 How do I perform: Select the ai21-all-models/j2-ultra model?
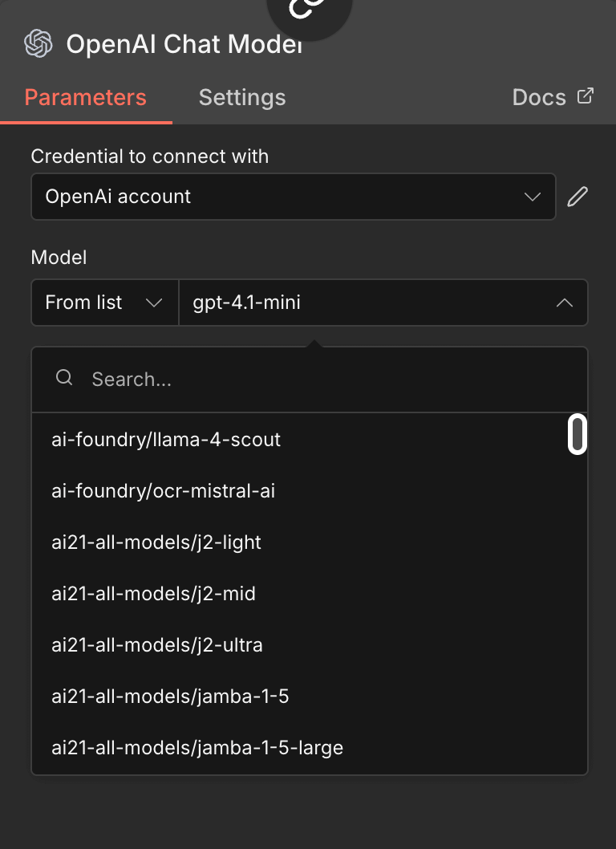tap(156, 645)
